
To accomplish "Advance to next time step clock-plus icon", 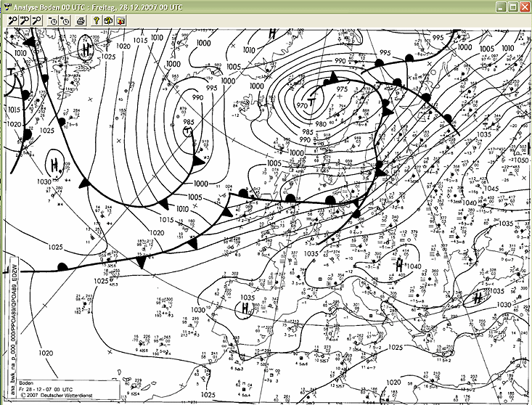I will point(65,20).
